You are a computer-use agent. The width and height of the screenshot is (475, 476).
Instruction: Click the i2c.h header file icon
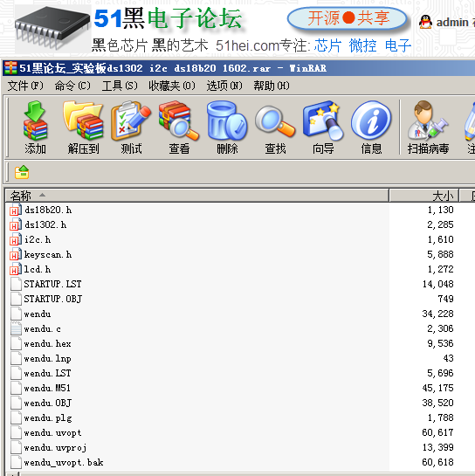click(15, 239)
